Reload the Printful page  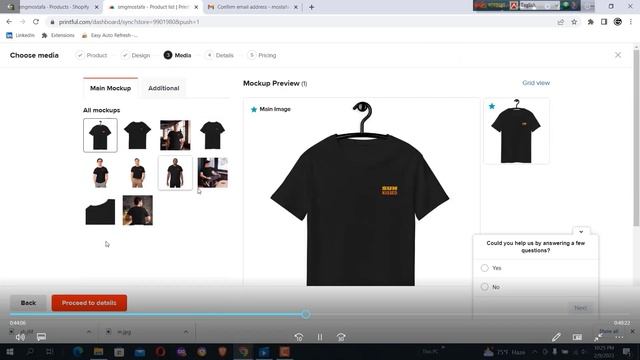pyautogui.click(x=36, y=22)
